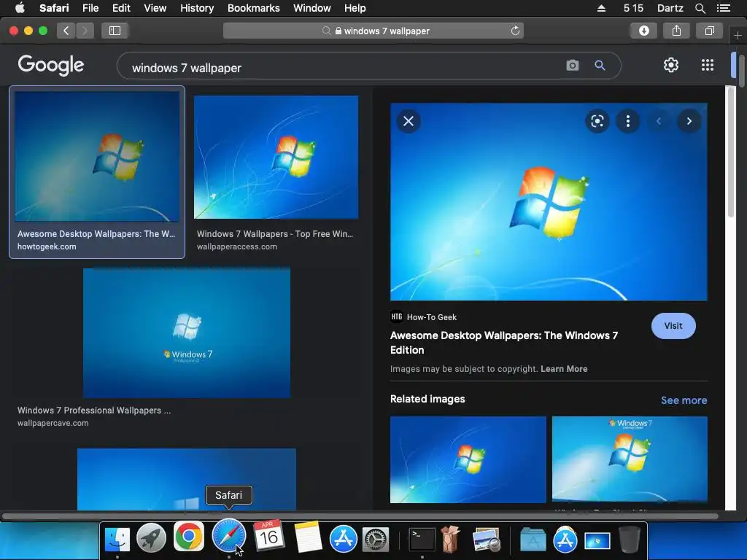Click the Google search text field
The width and height of the screenshot is (747, 560).
343,68
